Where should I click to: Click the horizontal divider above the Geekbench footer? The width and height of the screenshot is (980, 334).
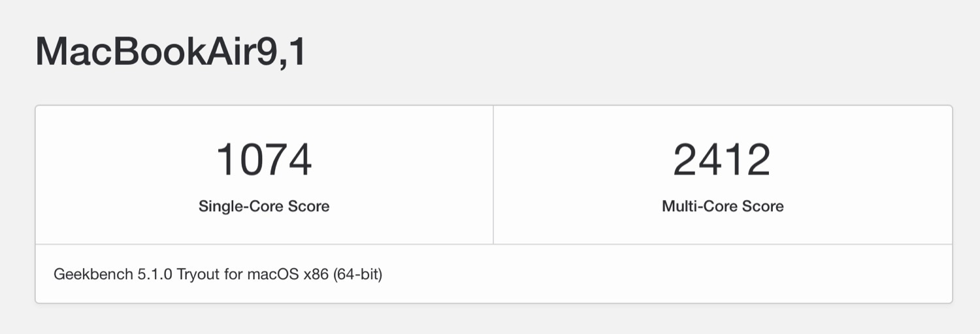point(493,244)
